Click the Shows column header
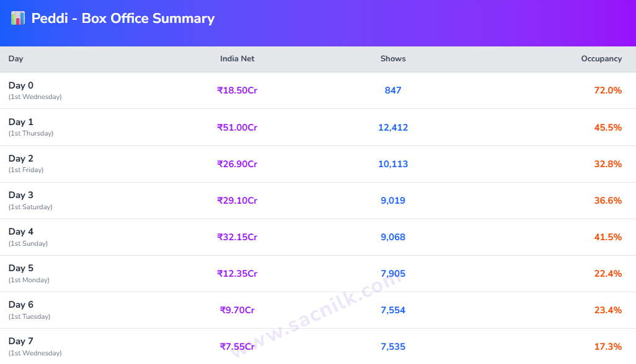 pos(393,59)
